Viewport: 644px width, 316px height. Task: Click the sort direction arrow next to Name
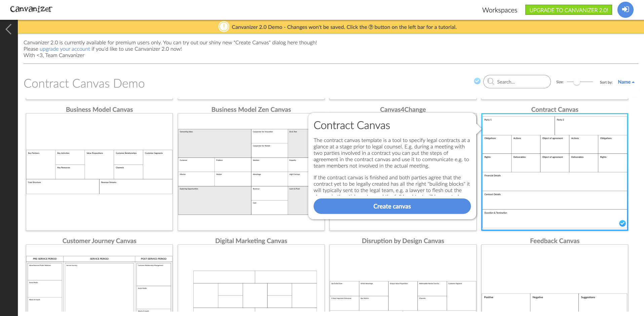click(x=633, y=82)
